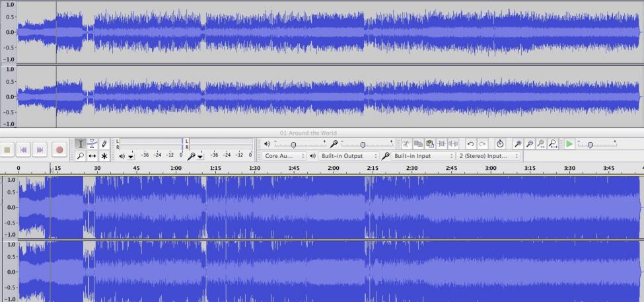Click the output volume slider
Screen dimensions: 644x302
294,144
